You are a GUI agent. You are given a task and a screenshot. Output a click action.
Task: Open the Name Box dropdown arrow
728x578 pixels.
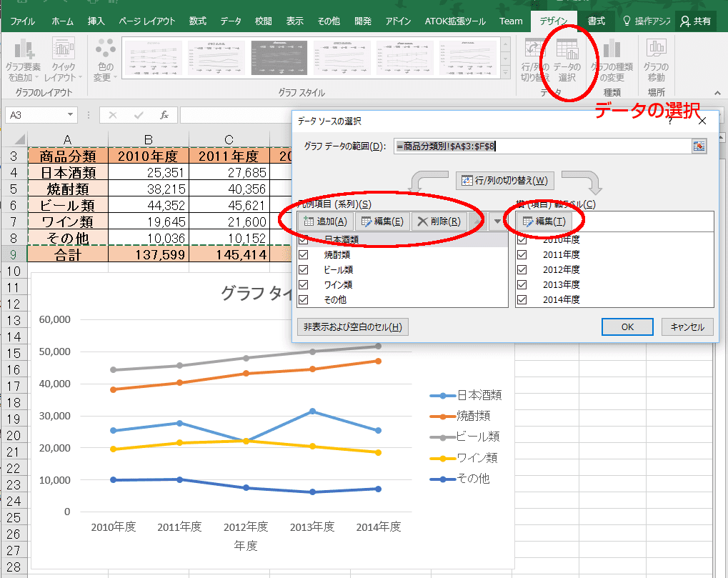[x=70, y=115]
